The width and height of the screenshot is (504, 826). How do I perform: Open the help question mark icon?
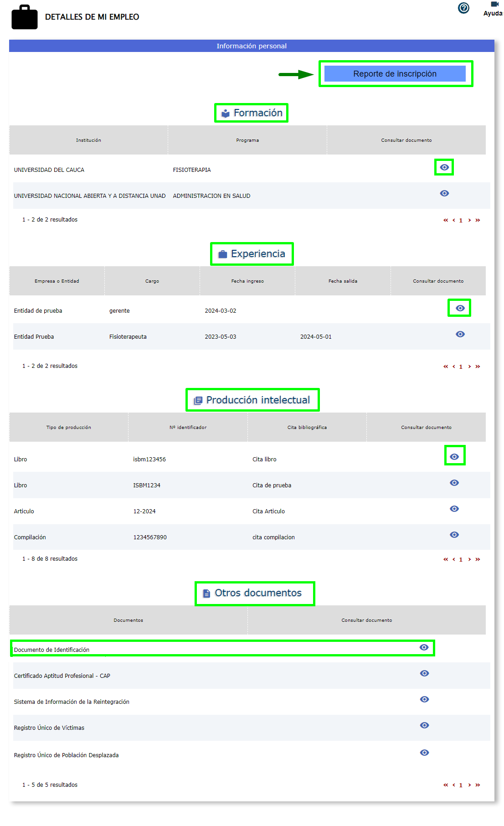(463, 8)
